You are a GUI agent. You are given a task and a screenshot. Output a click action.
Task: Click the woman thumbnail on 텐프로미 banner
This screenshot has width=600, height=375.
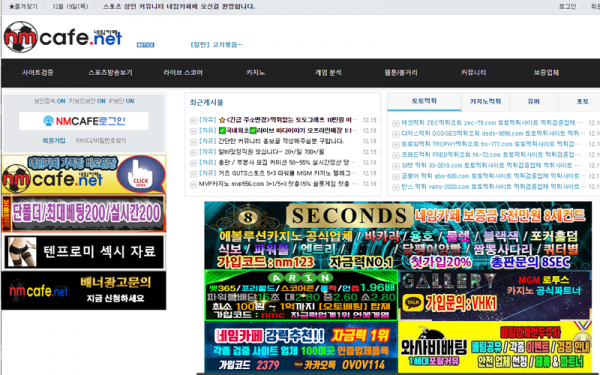pyautogui.click(x=22, y=251)
